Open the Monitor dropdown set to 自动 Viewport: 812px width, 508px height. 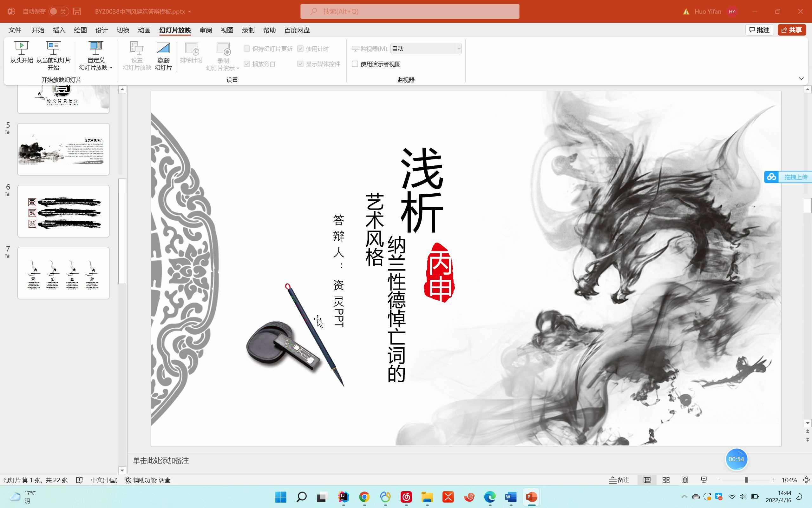click(426, 49)
